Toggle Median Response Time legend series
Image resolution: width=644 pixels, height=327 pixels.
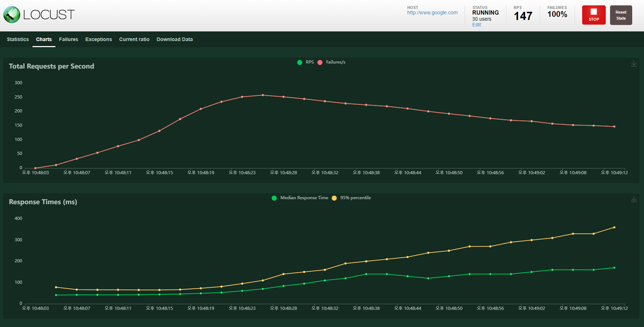tap(300, 198)
